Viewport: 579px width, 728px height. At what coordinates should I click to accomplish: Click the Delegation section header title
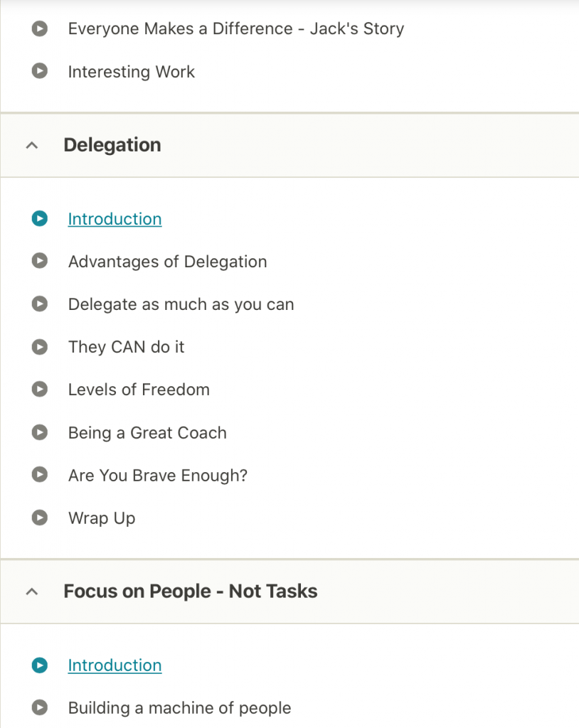tap(112, 145)
